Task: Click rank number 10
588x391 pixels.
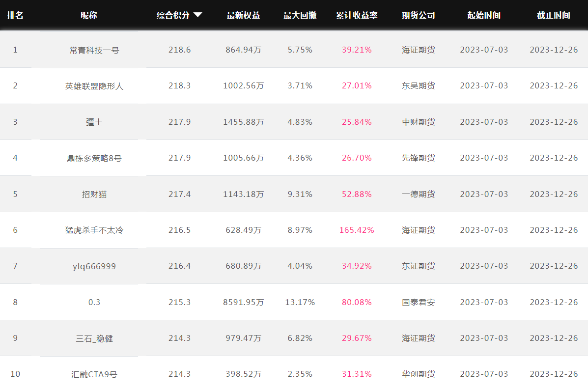Action: point(15,374)
